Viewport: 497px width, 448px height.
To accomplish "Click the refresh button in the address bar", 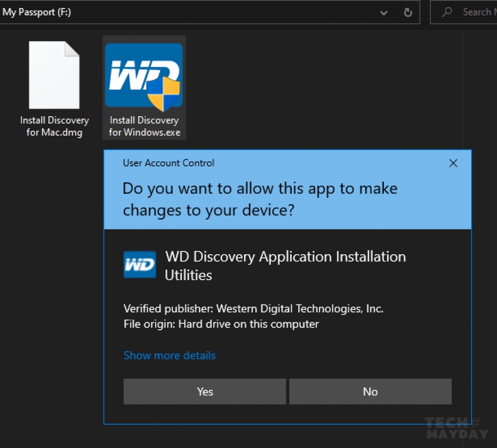I will click(x=408, y=12).
